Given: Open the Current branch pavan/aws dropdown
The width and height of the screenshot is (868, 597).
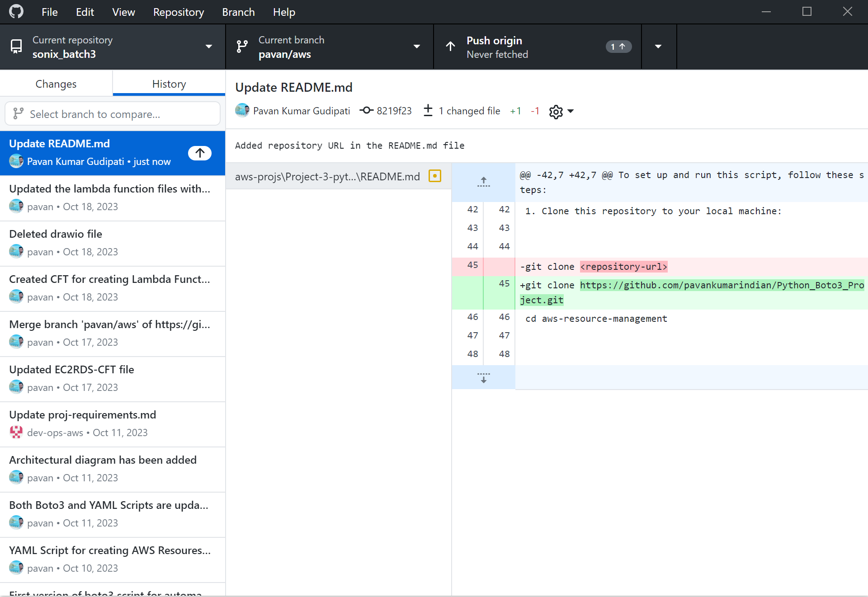Looking at the screenshot, I should [330, 47].
